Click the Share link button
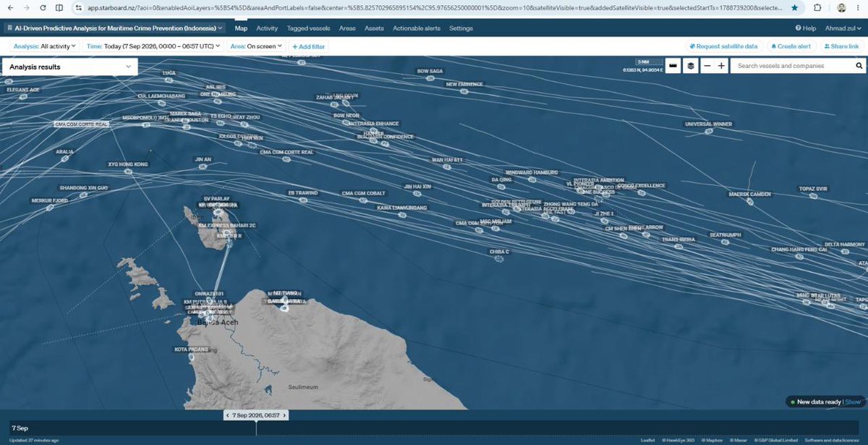Screen dimensions: 868x445 coord(841,46)
